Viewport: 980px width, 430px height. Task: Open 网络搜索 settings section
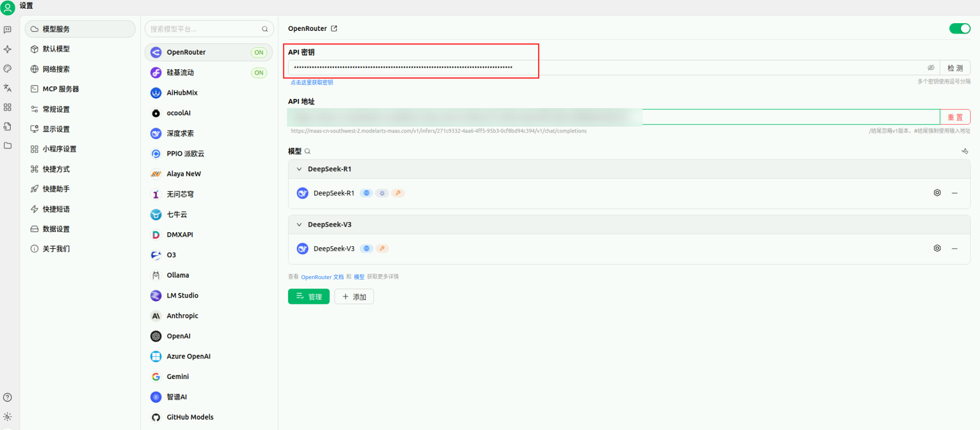click(x=80, y=69)
